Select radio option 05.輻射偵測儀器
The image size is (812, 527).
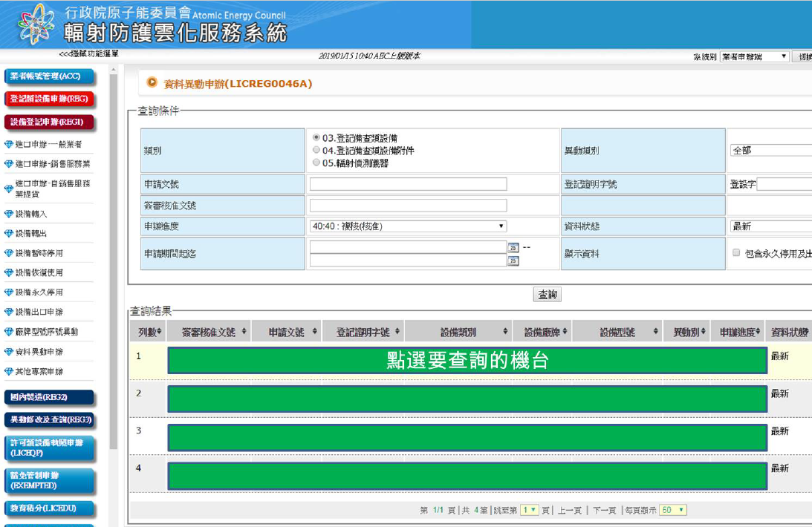(316, 163)
